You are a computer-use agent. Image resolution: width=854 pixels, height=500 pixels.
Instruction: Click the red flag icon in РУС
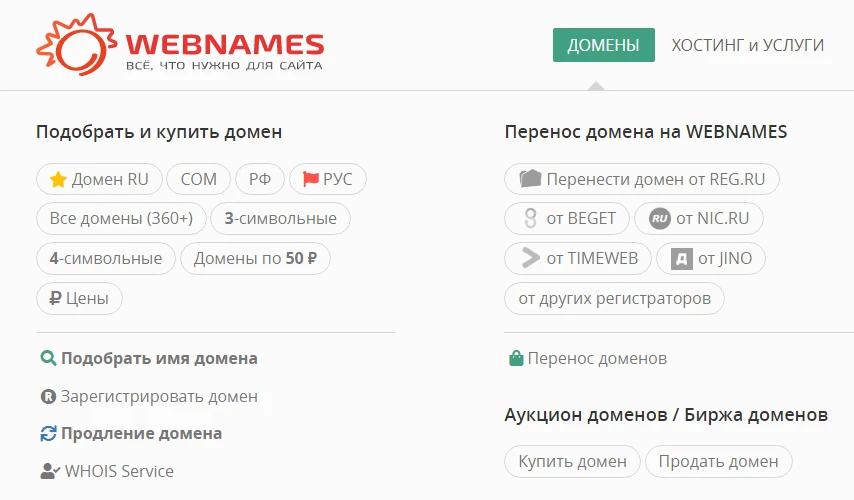(310, 179)
